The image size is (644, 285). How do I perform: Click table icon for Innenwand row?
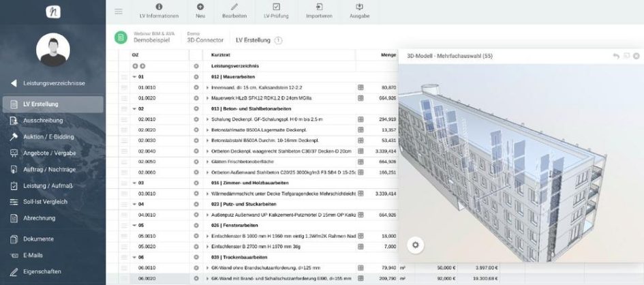point(361,88)
